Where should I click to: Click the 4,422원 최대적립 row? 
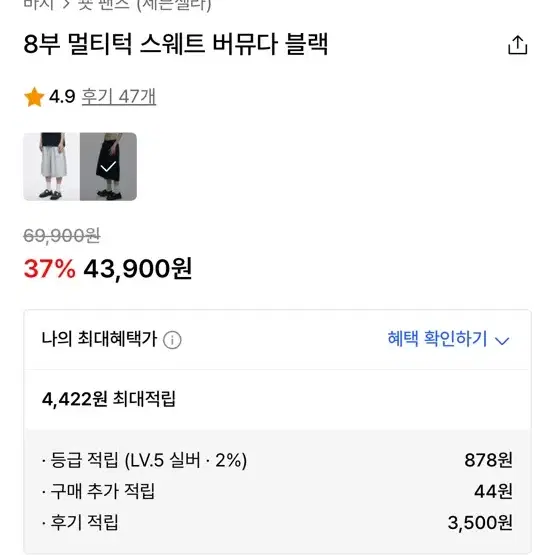tap(278, 399)
